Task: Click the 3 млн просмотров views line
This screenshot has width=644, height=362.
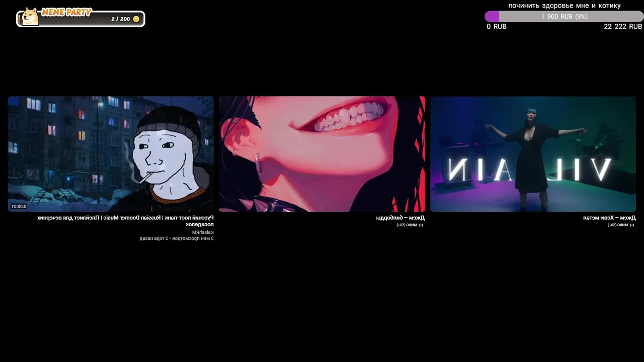Action: [x=177, y=238]
